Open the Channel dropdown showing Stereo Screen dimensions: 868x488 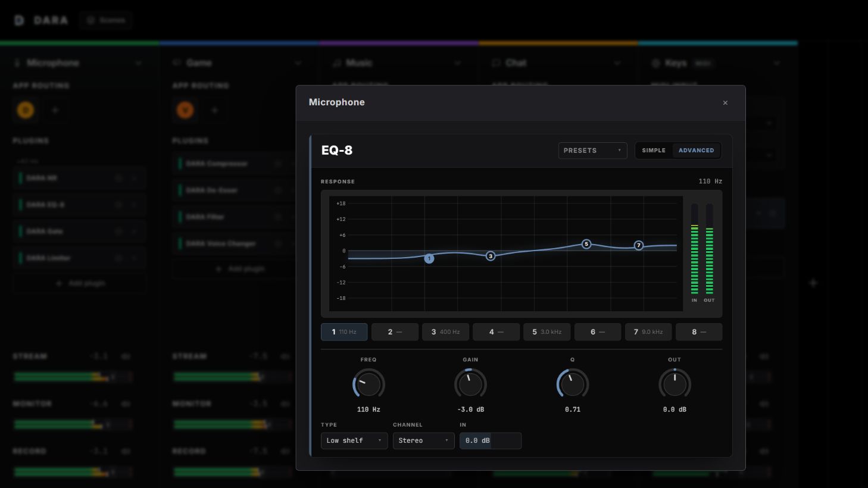coord(423,440)
